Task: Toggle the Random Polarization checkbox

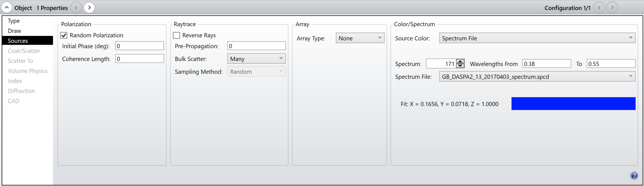Action: [x=64, y=35]
